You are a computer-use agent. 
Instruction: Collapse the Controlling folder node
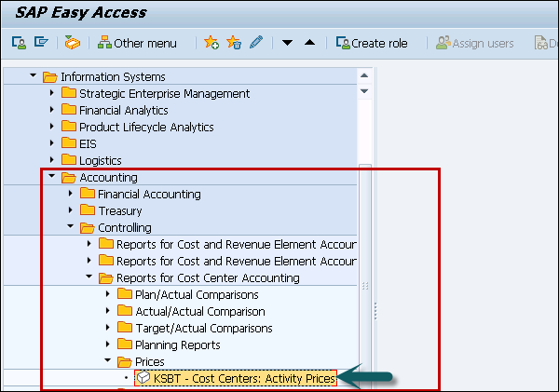[x=71, y=227]
